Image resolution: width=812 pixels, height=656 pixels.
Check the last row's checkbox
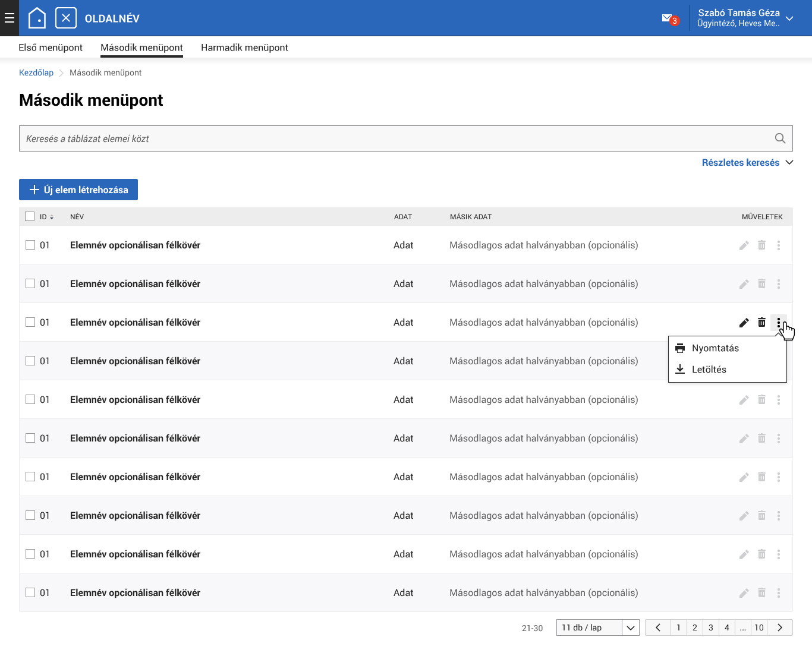tap(30, 592)
